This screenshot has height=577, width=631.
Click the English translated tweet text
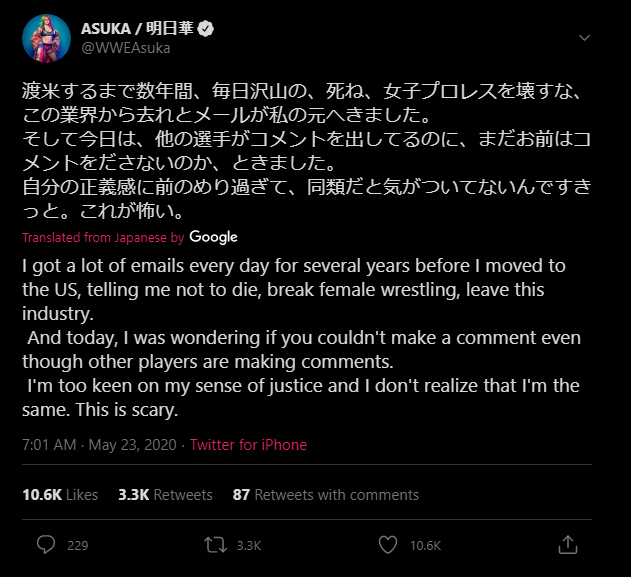pos(300,336)
